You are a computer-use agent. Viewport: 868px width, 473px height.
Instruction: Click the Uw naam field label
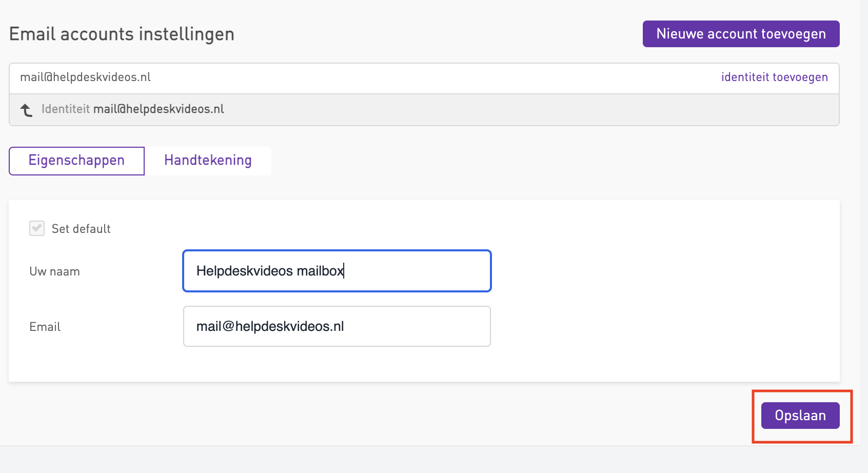click(x=54, y=271)
